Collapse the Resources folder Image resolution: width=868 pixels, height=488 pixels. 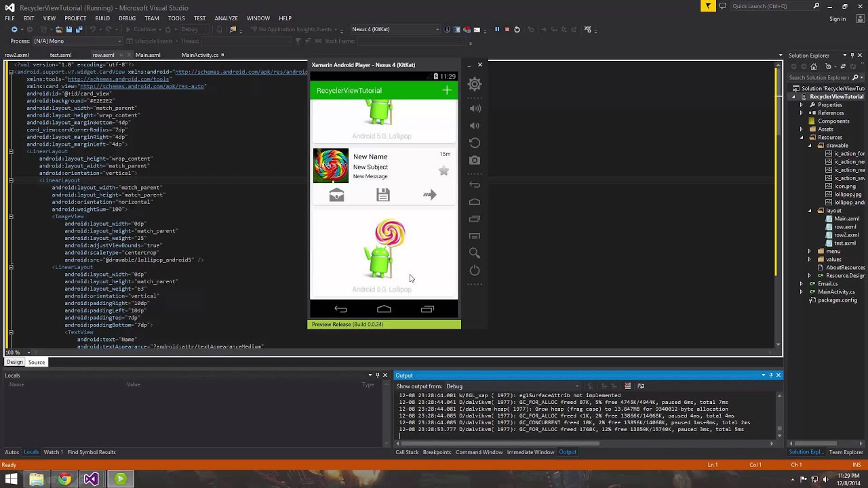click(x=802, y=138)
